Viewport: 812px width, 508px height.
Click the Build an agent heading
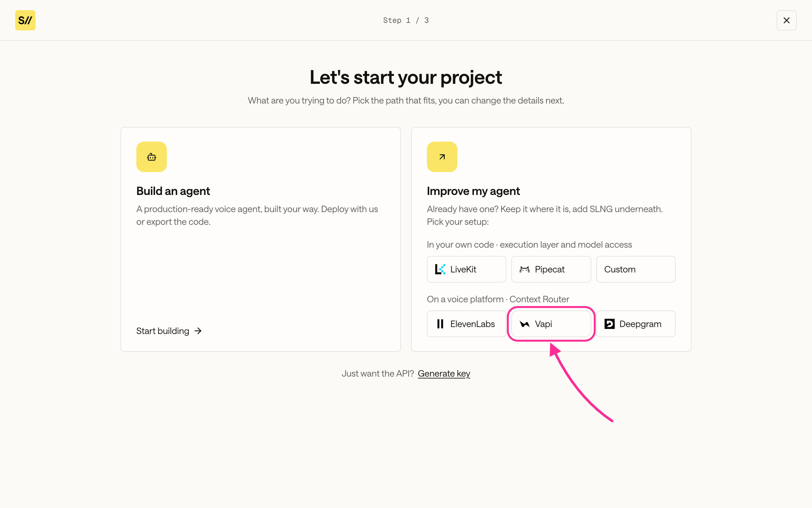coord(173,191)
